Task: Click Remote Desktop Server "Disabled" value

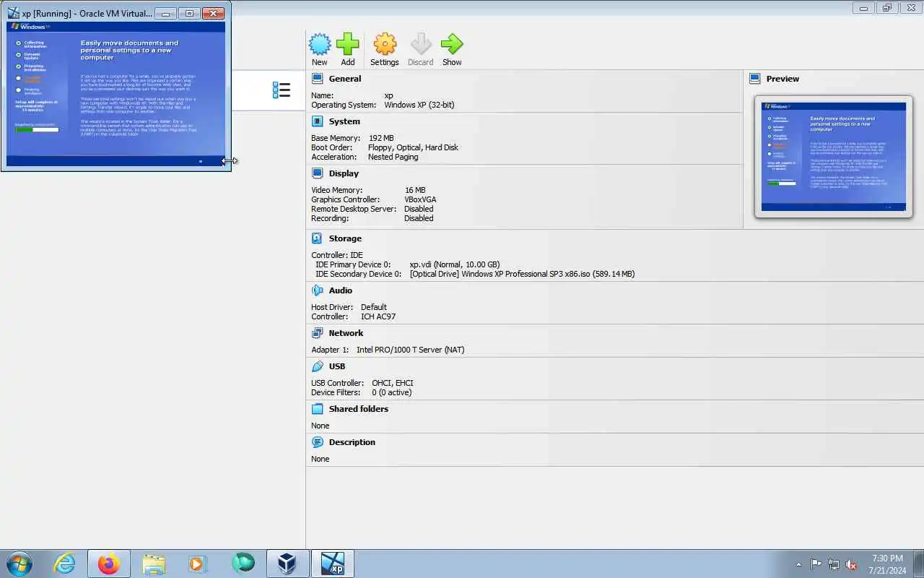Action: click(x=419, y=209)
